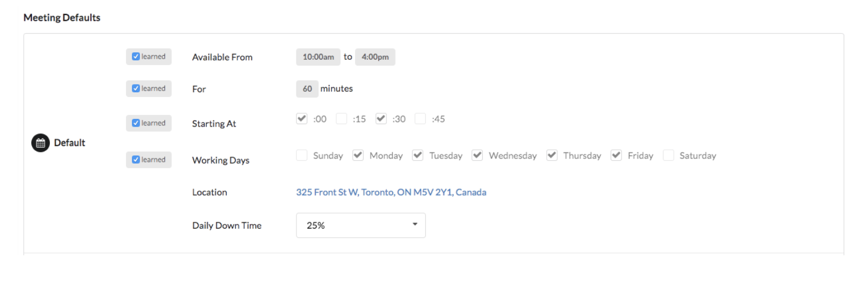Uncheck the :30 starting time
The image size is (868, 282).
[x=381, y=118]
